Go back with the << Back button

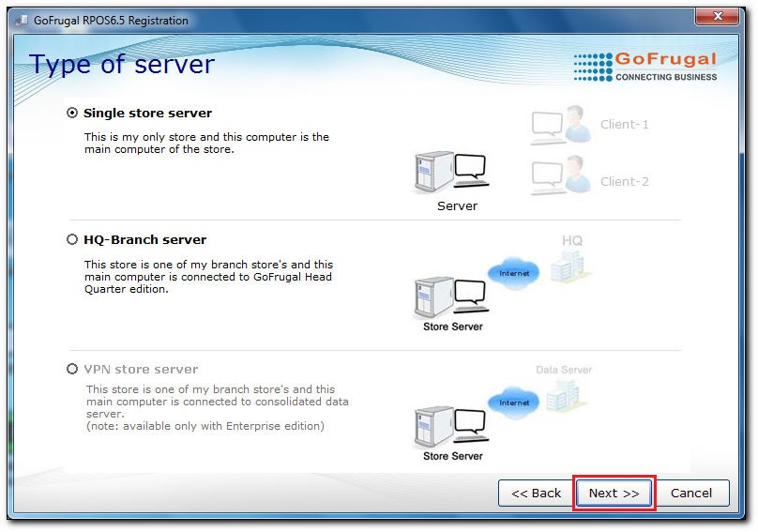[536, 493]
